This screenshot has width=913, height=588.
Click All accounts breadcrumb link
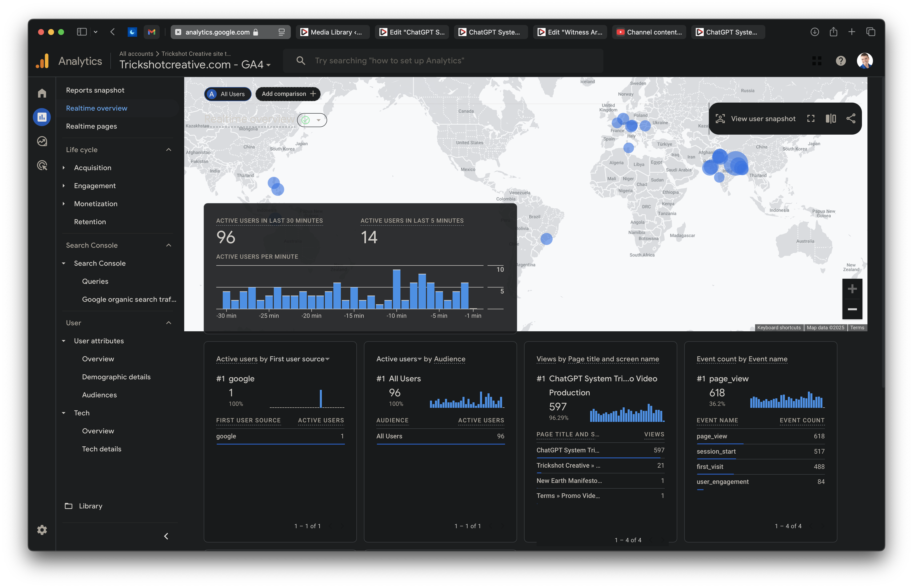click(136, 54)
